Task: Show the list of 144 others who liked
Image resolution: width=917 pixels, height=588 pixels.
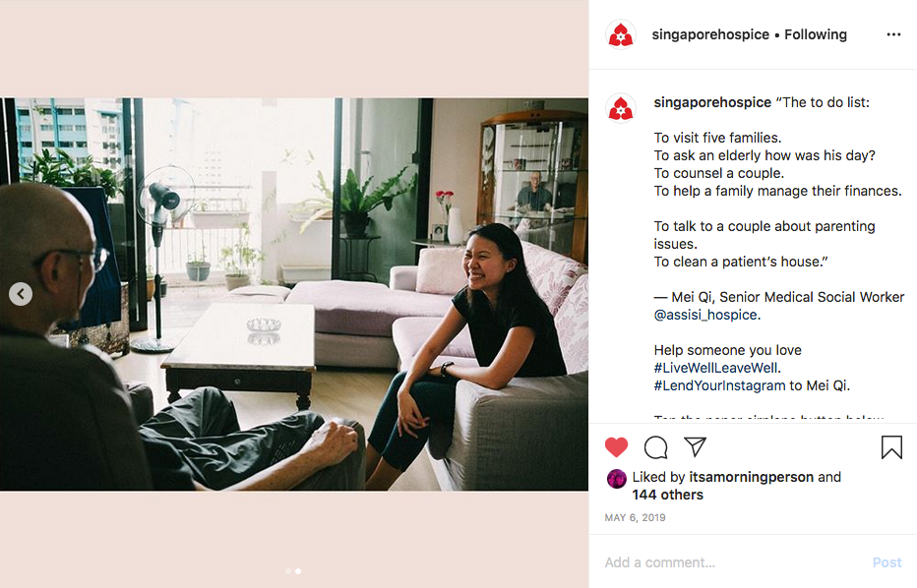Action: (667, 495)
